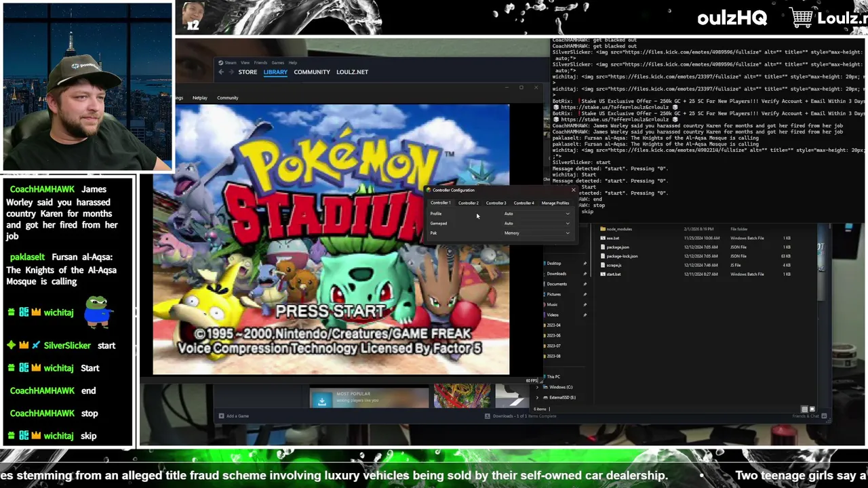Select the scrape.js file

614,265
